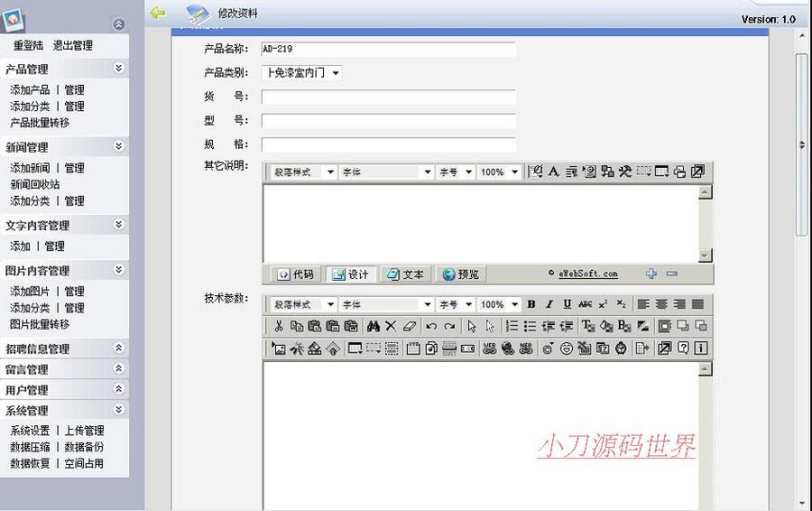
Task: Click the Insert Hyperlink chain icon
Action: [x=489, y=348]
